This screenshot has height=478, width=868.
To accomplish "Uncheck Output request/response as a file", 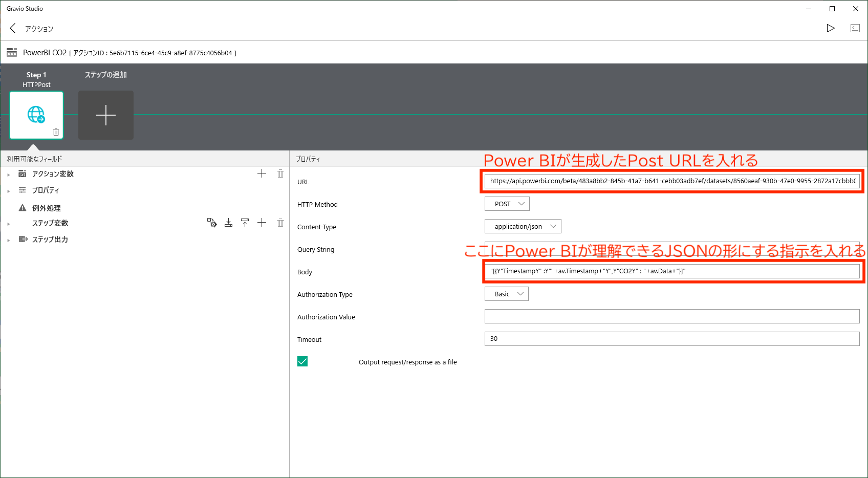I will point(302,361).
